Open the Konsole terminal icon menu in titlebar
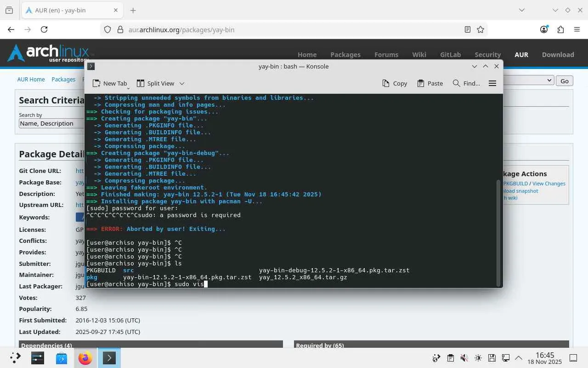This screenshot has width=588, height=368. [91, 66]
